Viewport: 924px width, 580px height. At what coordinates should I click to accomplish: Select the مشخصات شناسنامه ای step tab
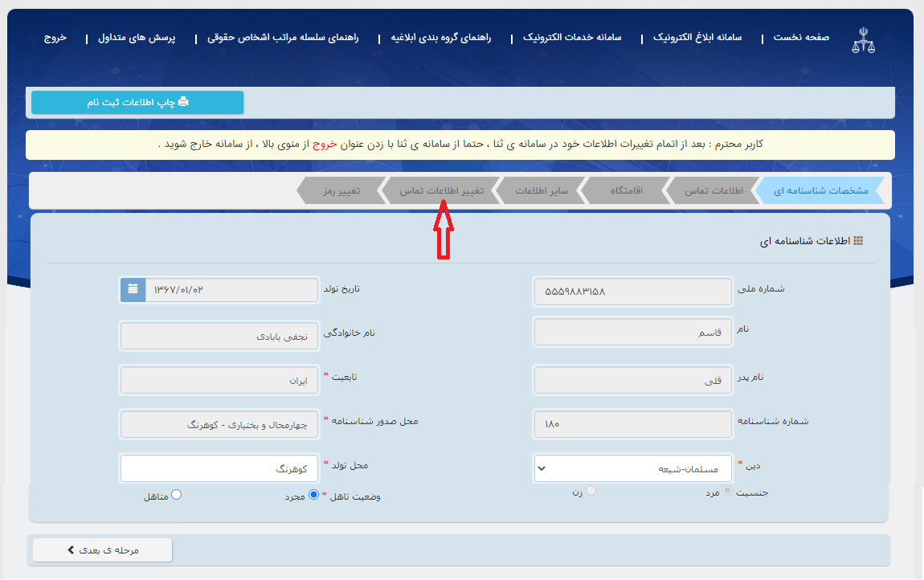coord(820,190)
